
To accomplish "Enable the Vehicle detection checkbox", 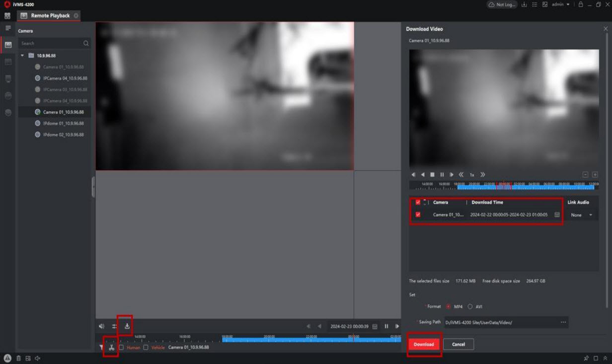I will coord(146,348).
